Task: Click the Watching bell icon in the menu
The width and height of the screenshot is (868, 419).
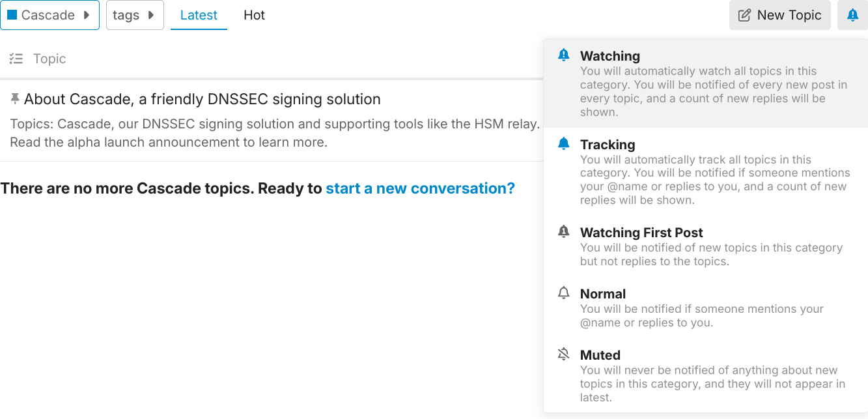Action: pos(564,55)
